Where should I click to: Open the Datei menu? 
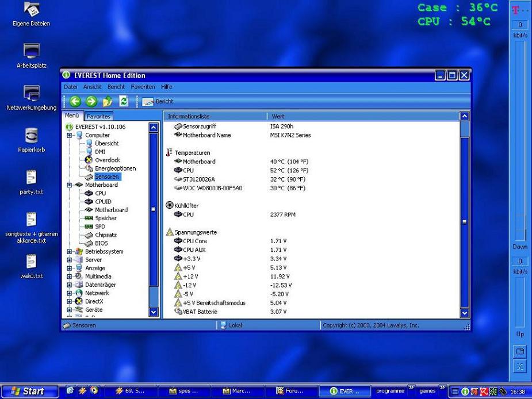(x=71, y=87)
